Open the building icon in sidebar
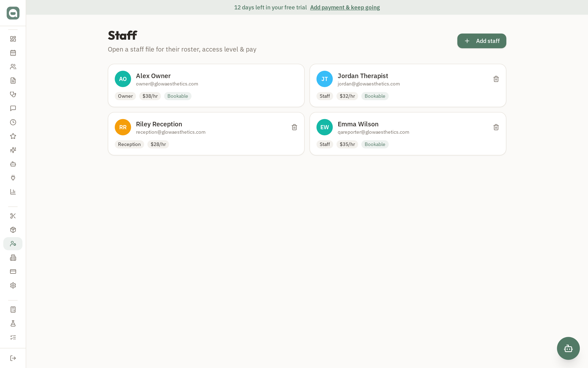Screen dimensions: 588x368 13,258
